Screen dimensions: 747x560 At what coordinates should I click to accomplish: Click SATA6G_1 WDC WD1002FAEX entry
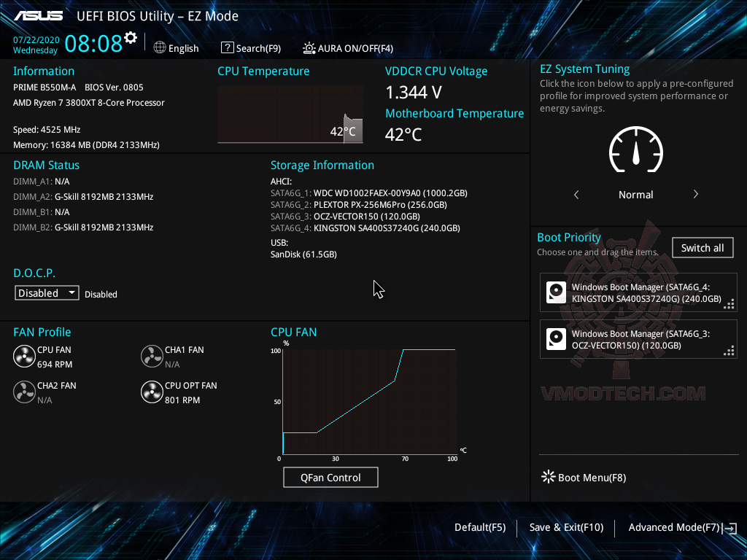pos(368,193)
